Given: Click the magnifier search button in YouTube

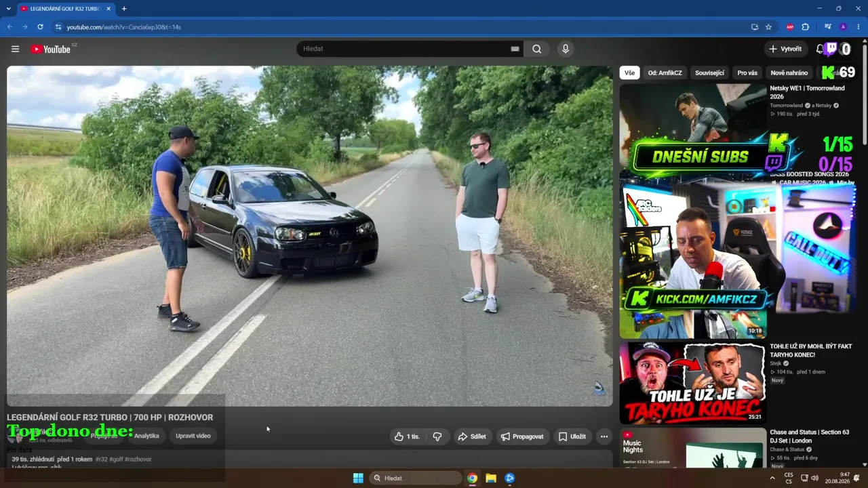Looking at the screenshot, I should click(x=537, y=49).
